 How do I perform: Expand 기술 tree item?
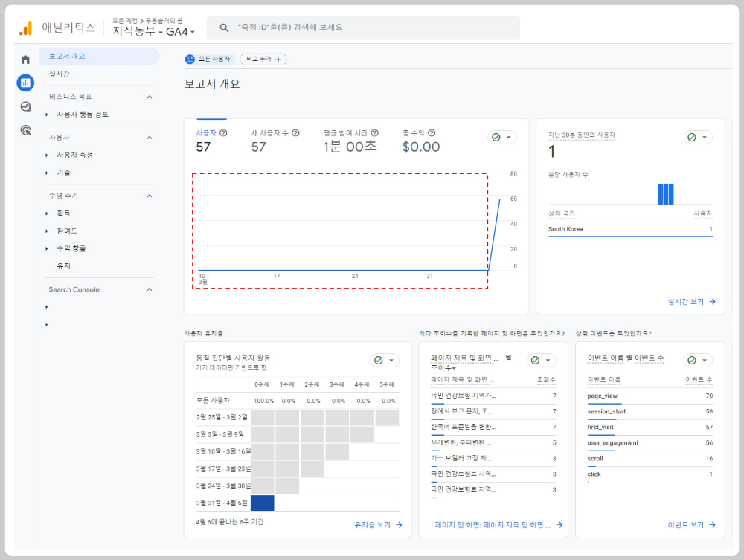tap(46, 173)
